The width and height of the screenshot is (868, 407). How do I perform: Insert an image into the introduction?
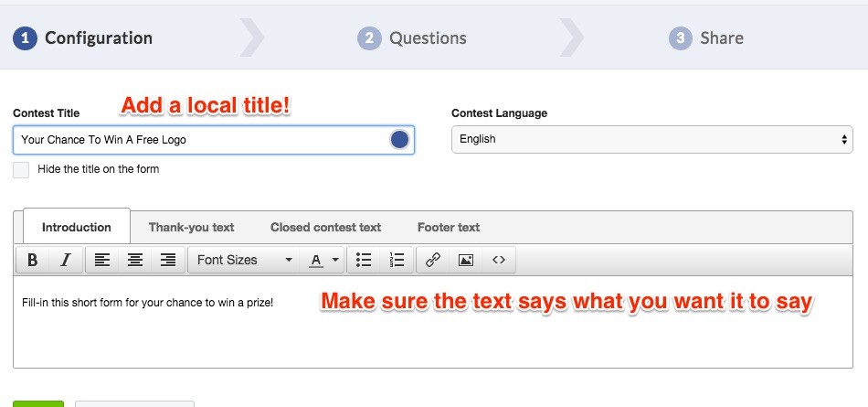pyautogui.click(x=466, y=260)
